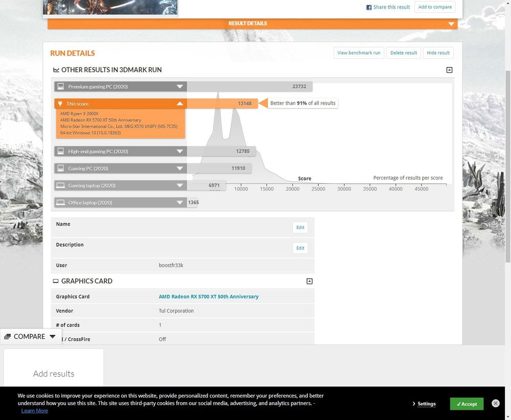The image size is (511, 420).
Task: Click the monitor icon beside Premium gaming PC
Action: click(60, 87)
